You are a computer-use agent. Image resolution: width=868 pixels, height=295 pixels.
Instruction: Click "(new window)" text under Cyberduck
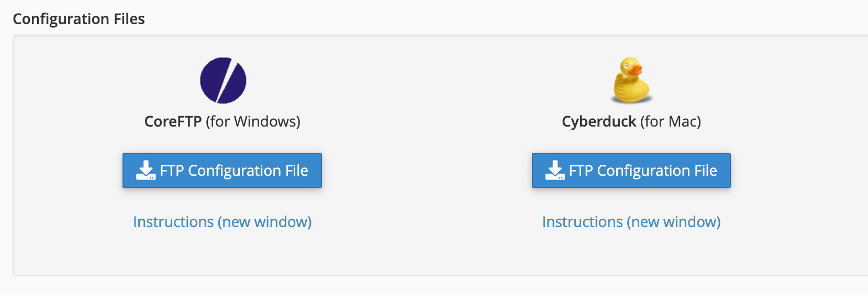(674, 222)
